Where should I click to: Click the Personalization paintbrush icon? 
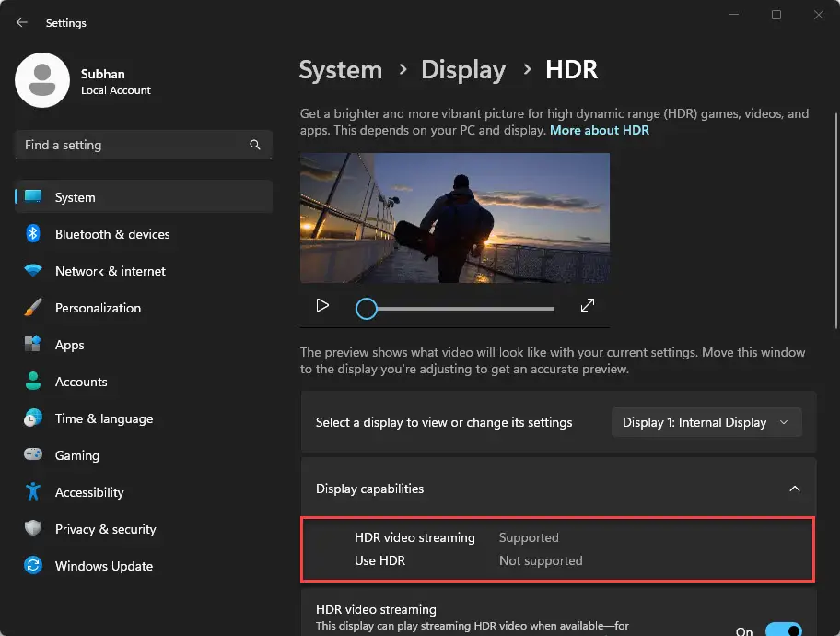(33, 308)
